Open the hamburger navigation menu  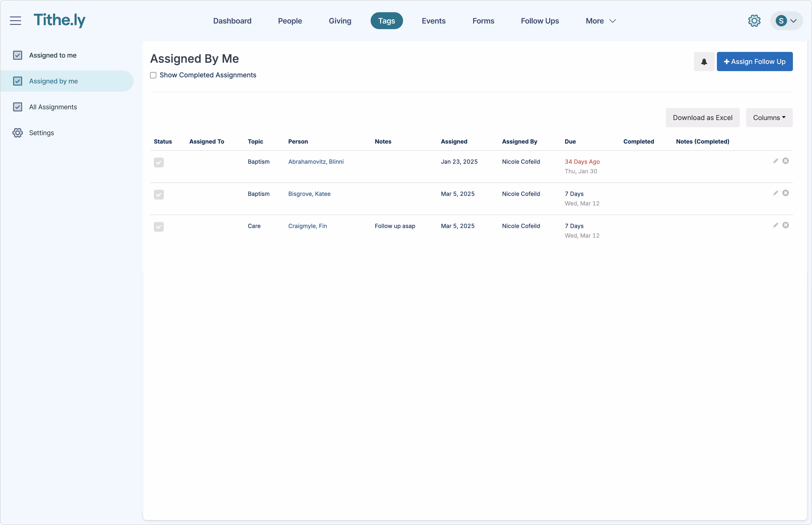coord(15,20)
